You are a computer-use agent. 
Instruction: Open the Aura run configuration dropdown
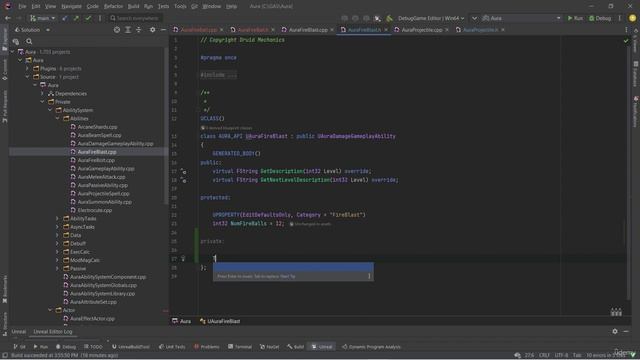pyautogui.click(x=522, y=18)
